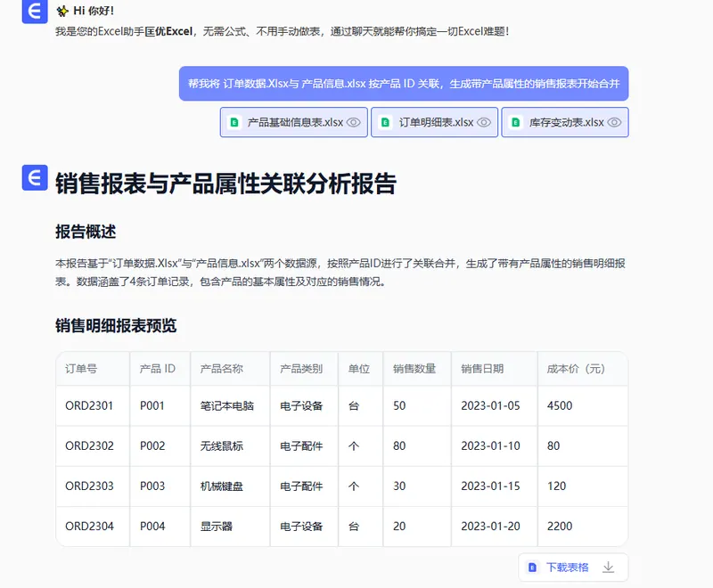Click the green spreadsheet icon on 库存变动表.xlsx

[517, 123]
